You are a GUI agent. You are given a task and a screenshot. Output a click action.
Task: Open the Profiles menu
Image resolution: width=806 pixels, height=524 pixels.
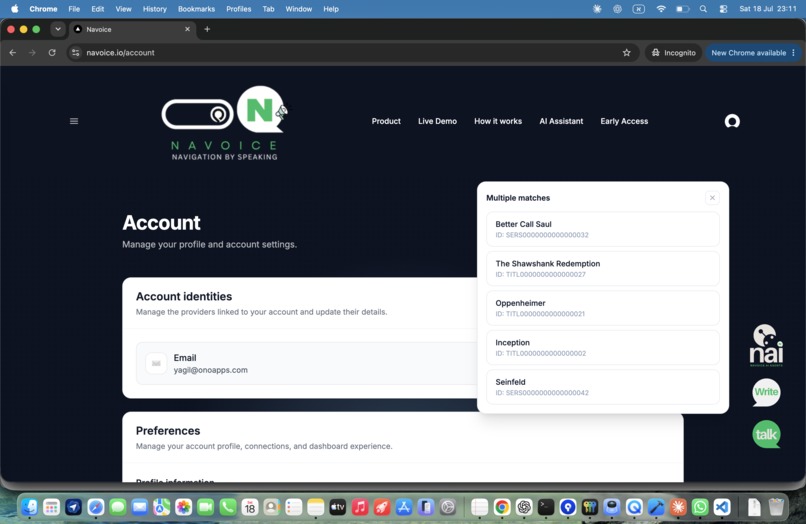coord(239,9)
